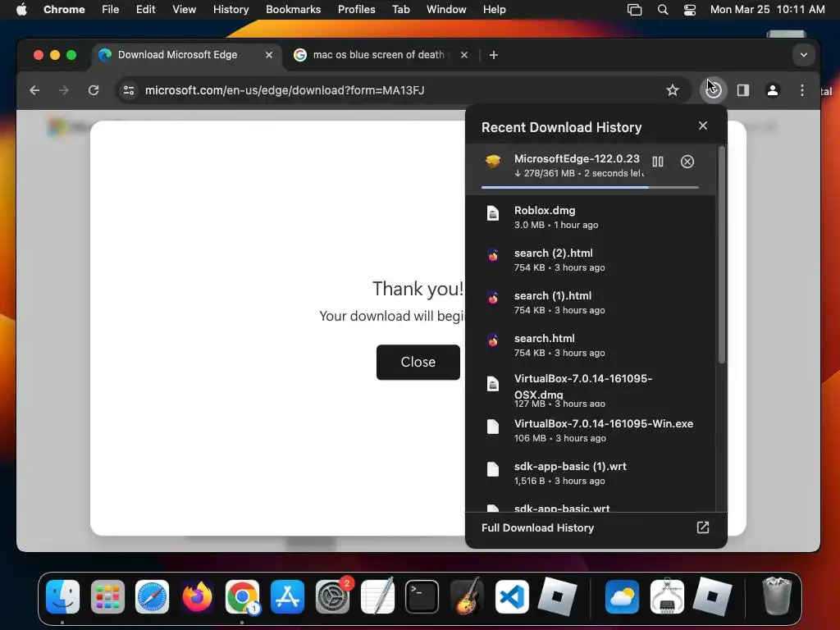Open Spotlight search in menu bar
Image resolution: width=840 pixels, height=630 pixels.
click(663, 10)
